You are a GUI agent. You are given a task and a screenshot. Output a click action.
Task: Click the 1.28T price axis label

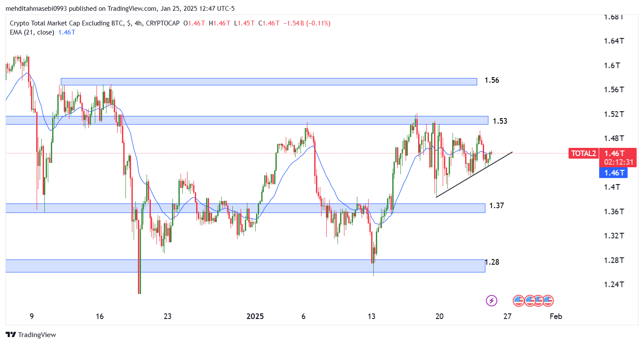click(614, 260)
